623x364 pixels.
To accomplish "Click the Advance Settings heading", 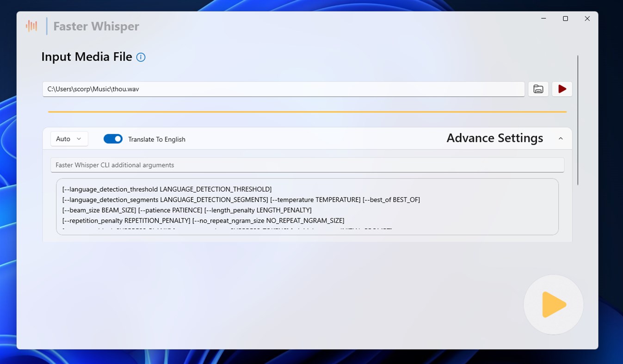I will point(495,138).
